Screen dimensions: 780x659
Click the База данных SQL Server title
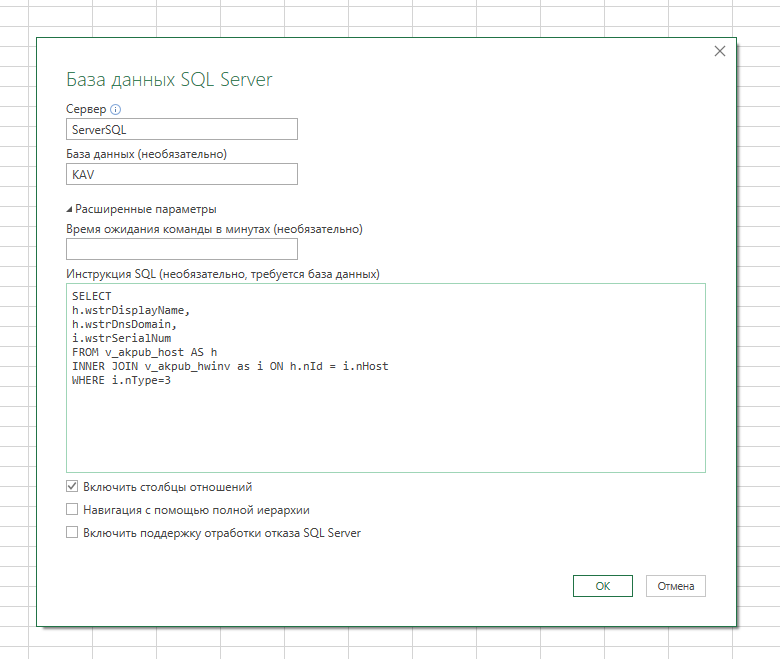point(169,80)
